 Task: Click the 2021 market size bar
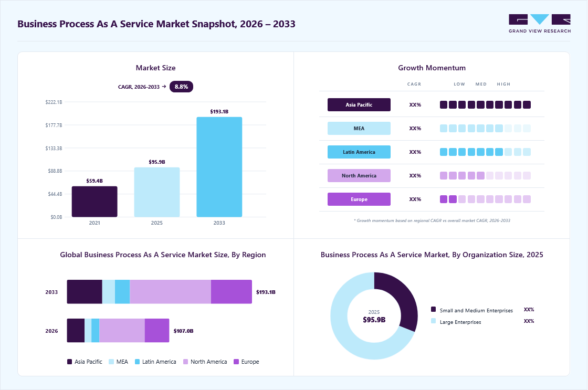(94, 202)
